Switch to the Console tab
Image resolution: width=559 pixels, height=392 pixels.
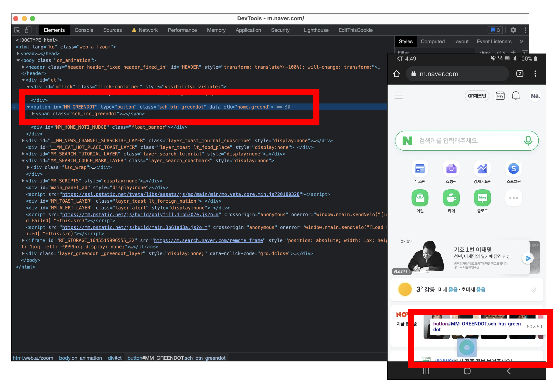coord(84,30)
